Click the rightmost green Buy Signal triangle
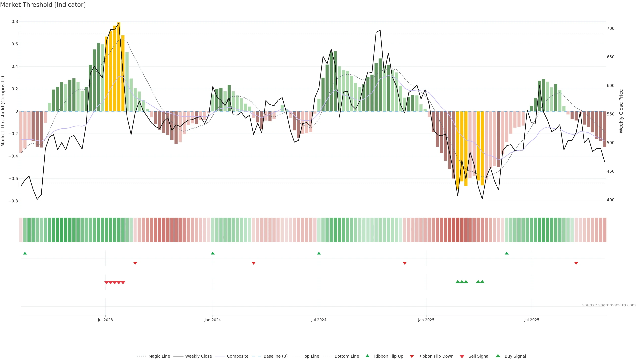 click(x=482, y=282)
